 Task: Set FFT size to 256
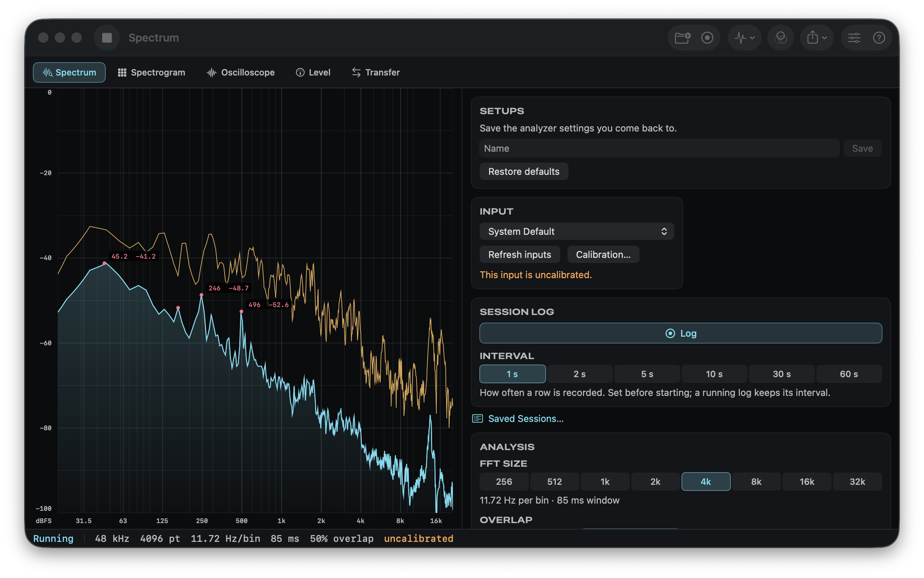(504, 481)
